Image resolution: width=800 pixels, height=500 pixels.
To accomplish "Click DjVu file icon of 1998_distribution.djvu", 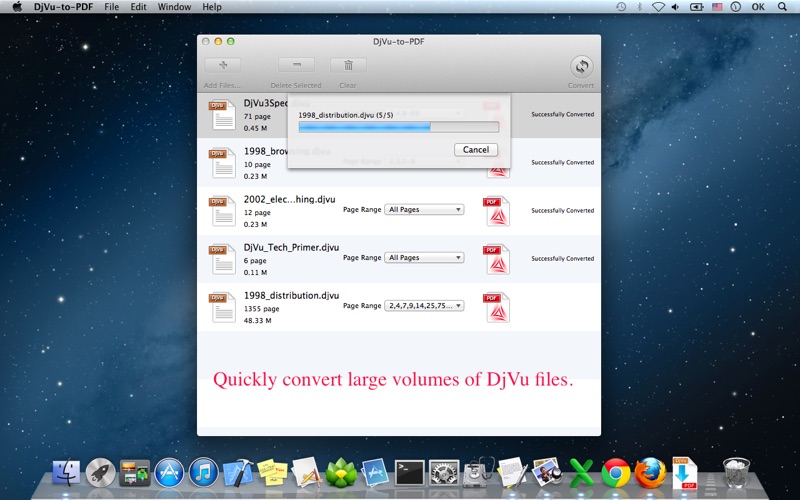I will [x=222, y=307].
